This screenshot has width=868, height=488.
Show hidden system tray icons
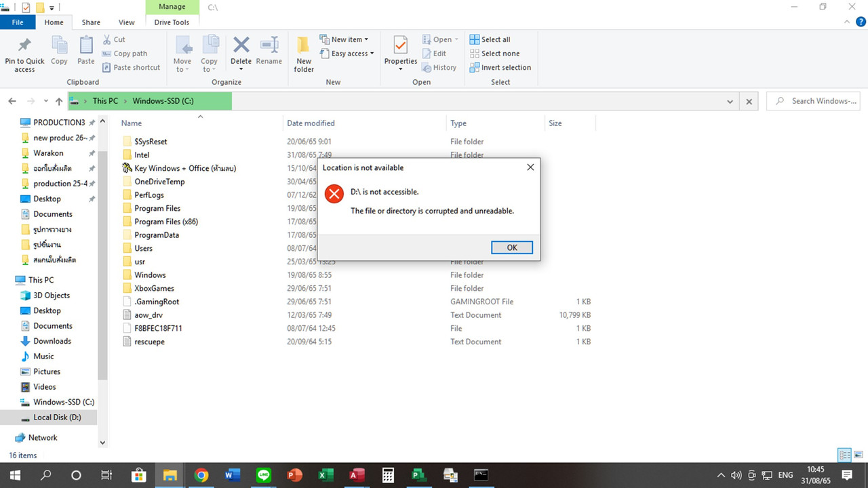coord(722,475)
